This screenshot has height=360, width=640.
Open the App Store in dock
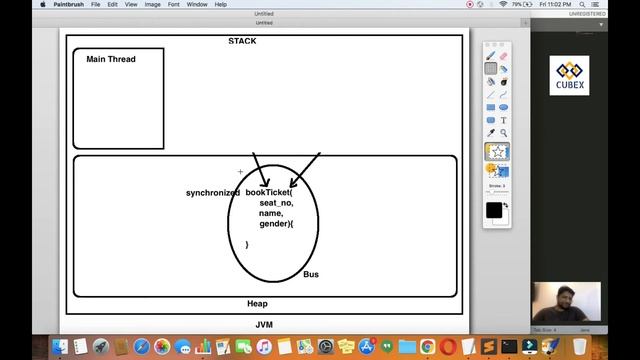367,347
